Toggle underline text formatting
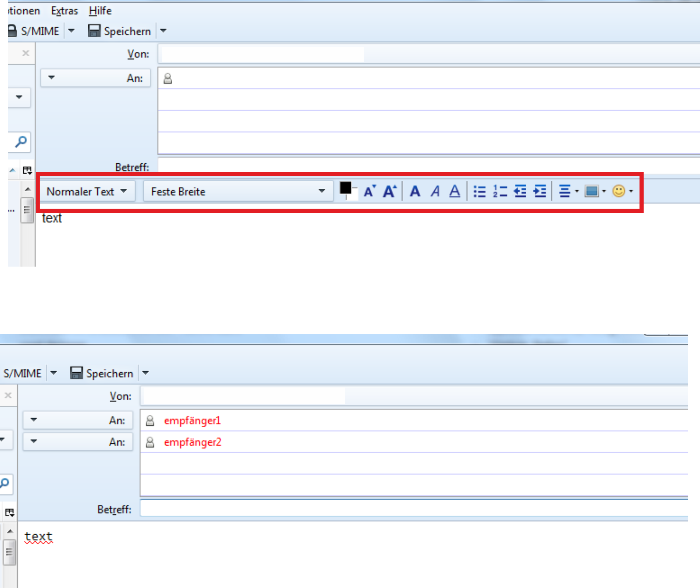The width and height of the screenshot is (700, 588). click(455, 191)
